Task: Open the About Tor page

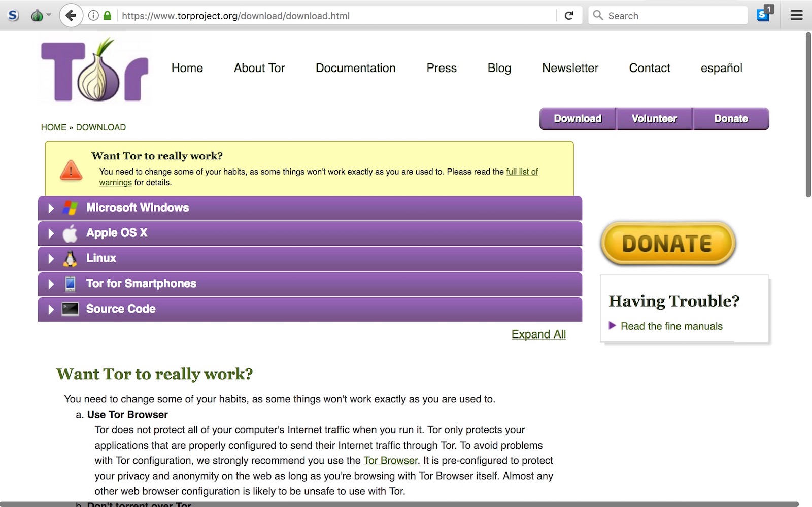Action: pyautogui.click(x=259, y=68)
